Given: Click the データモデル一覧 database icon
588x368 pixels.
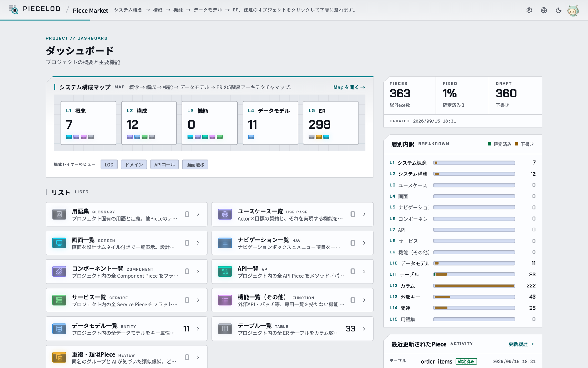Looking at the screenshot, I should point(59,329).
